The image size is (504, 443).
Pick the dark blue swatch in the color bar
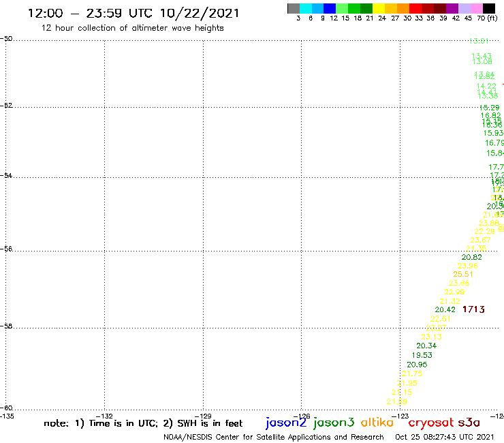[x=330, y=8]
